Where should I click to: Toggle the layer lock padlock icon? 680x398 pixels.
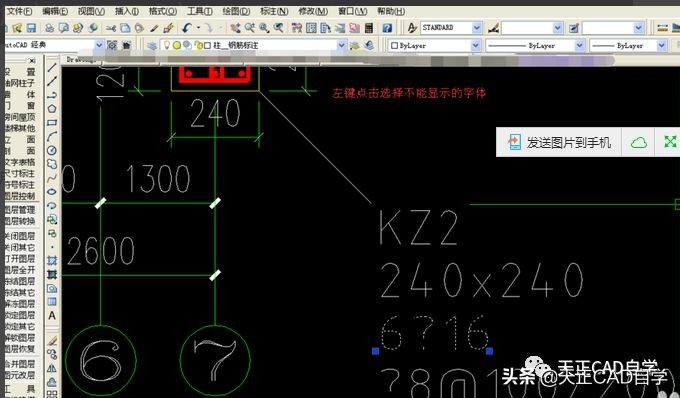[199, 45]
